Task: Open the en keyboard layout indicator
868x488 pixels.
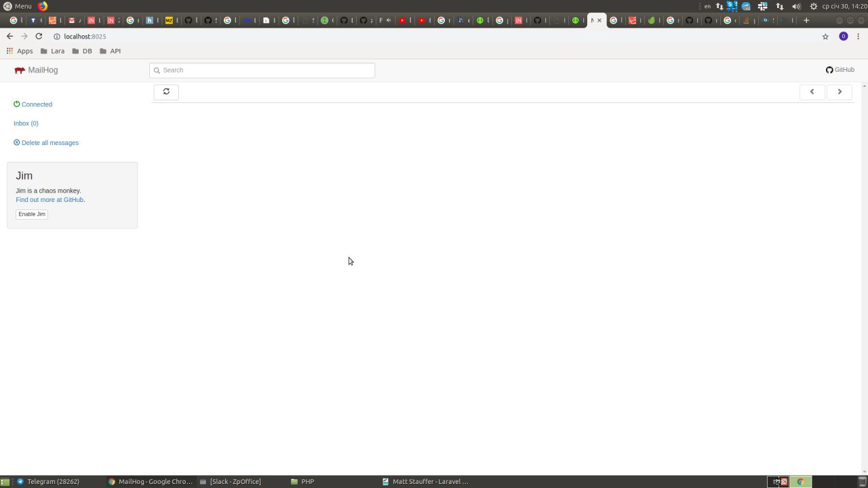Action: (x=707, y=6)
